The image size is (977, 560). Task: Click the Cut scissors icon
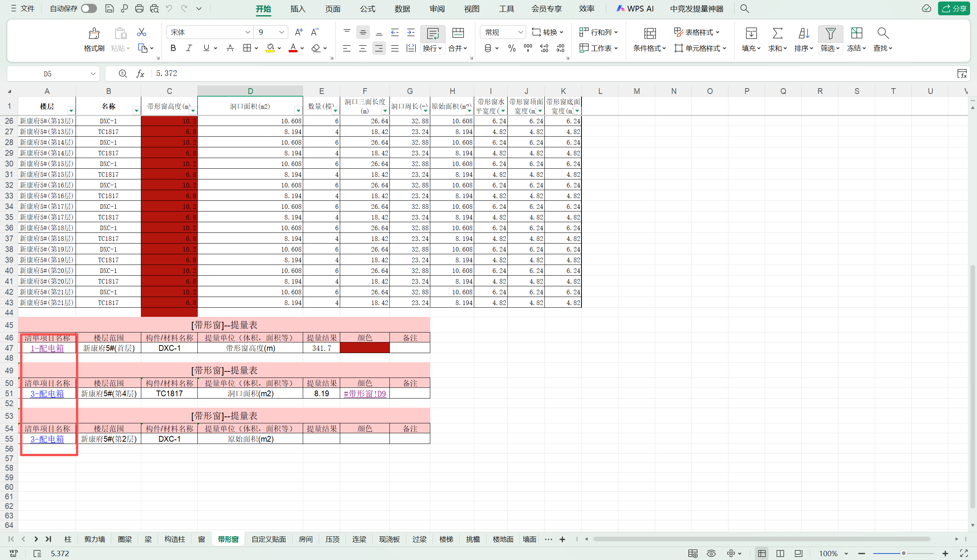141,32
